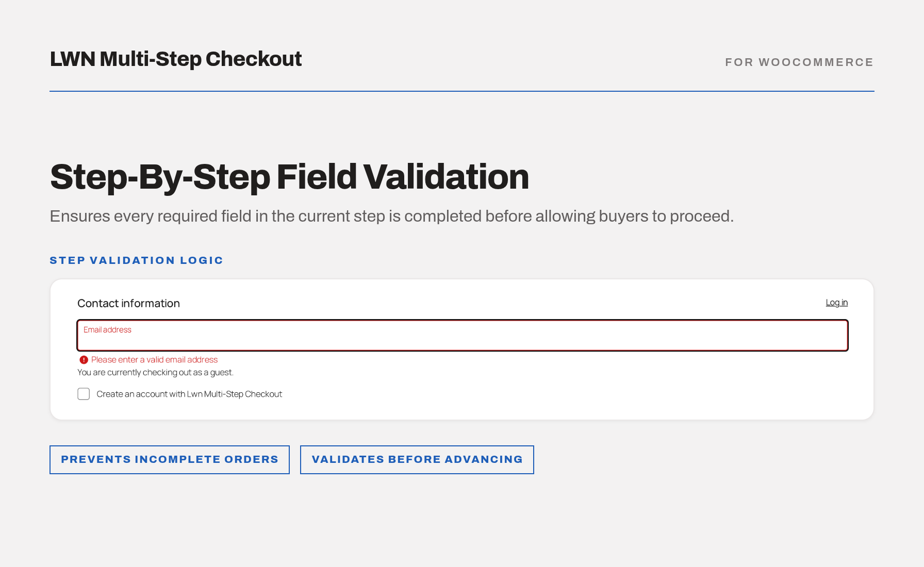Select the Prevents Incomplete Orders badge

tap(170, 460)
